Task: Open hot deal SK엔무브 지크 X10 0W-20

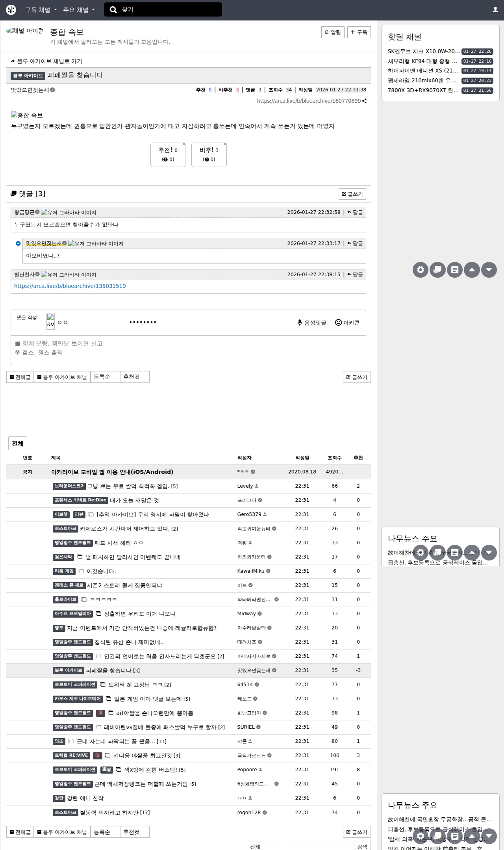Action: pos(424,51)
